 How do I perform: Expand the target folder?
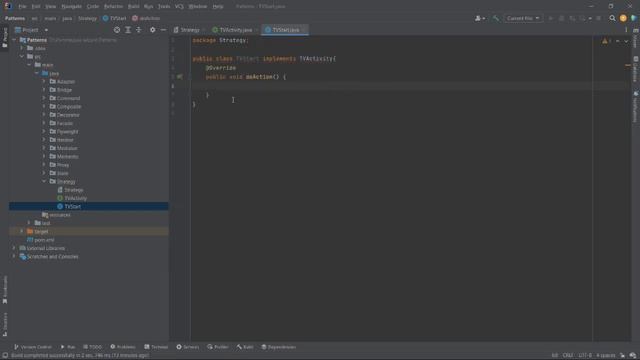(x=22, y=231)
